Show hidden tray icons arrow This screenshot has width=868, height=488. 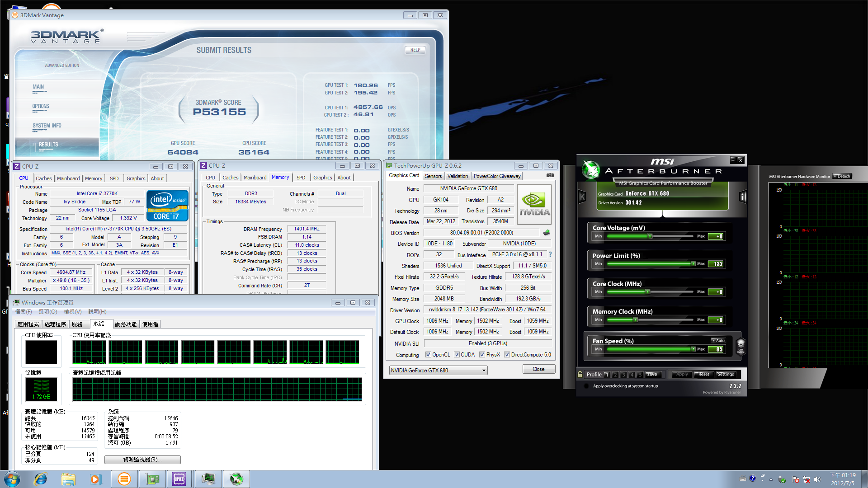tap(771, 479)
